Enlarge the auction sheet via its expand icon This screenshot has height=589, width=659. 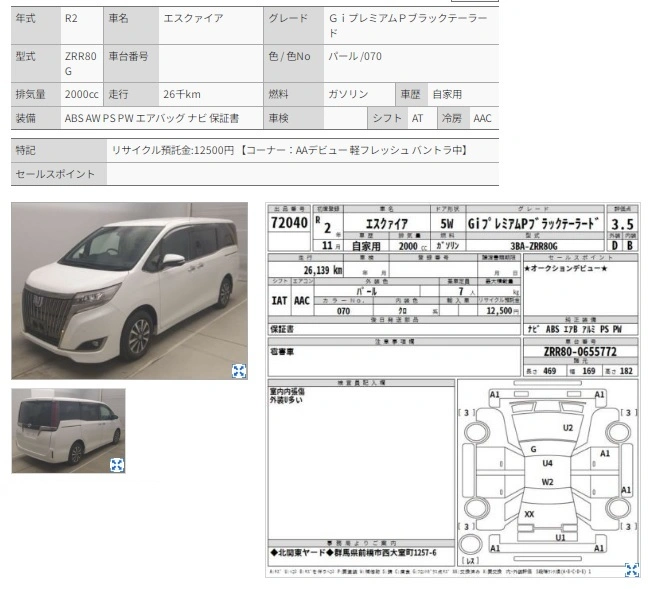click(632, 570)
